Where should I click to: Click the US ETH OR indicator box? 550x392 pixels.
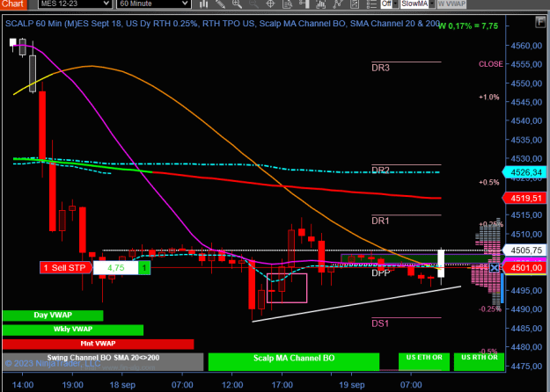[424, 361]
